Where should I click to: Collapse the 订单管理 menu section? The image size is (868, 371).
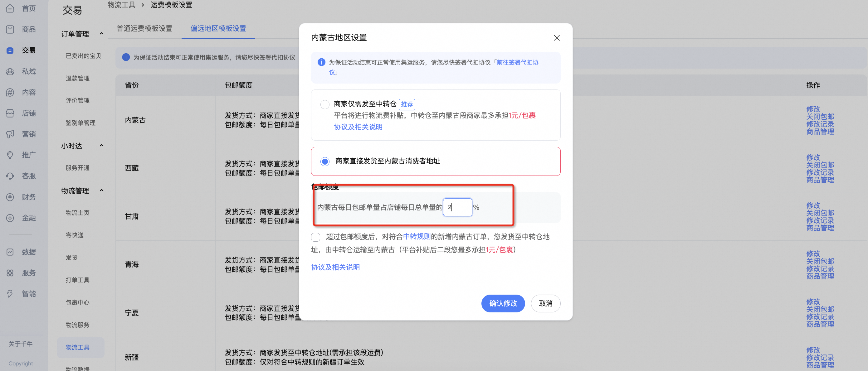coord(101,34)
